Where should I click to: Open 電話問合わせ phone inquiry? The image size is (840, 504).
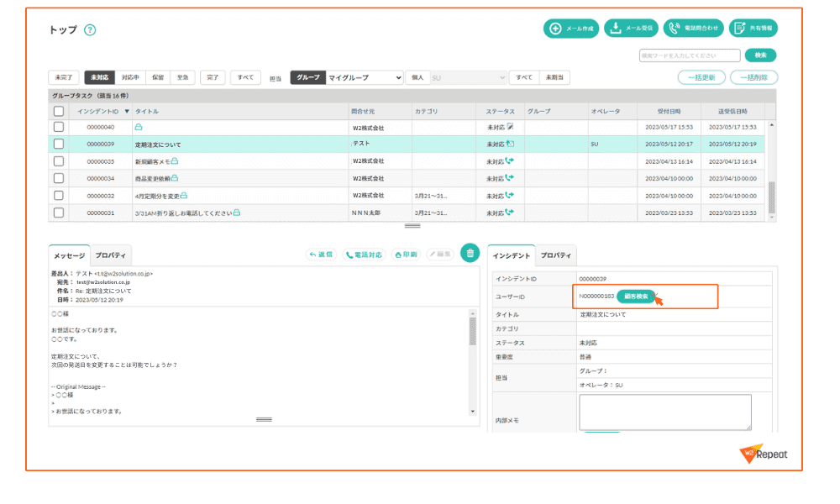(694, 29)
